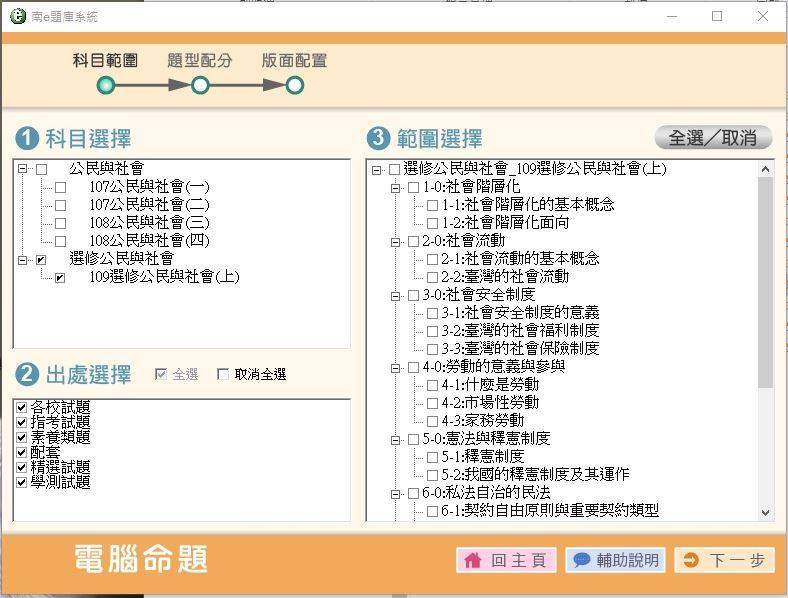
Task: Check 108公民與社會(四) checkbox
Action: click(60, 241)
